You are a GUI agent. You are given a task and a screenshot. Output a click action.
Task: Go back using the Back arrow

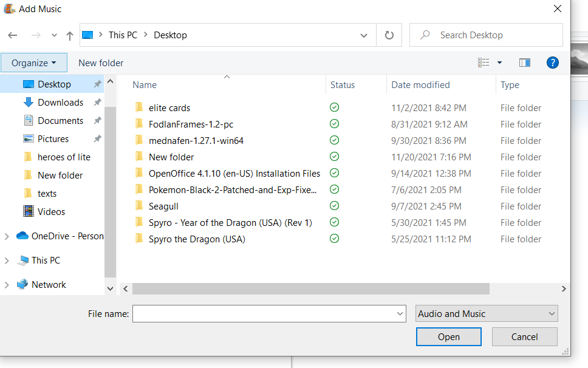click(x=12, y=35)
